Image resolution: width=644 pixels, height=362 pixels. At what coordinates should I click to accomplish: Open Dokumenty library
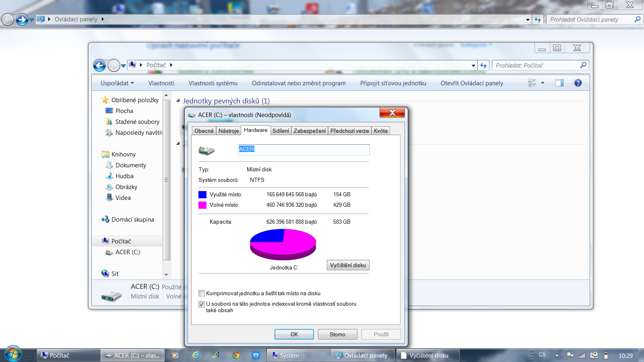[x=131, y=165]
